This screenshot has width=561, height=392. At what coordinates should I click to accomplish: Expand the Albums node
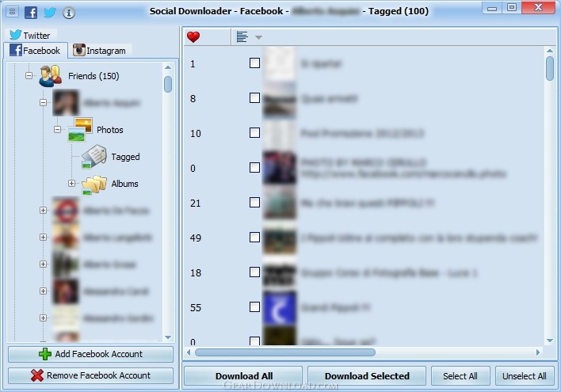tap(72, 184)
